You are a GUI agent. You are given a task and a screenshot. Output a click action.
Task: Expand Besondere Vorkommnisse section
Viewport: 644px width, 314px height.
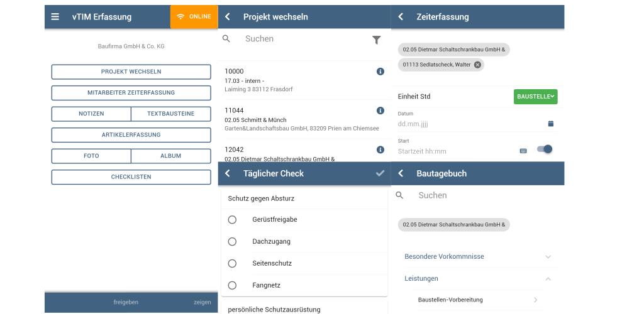pyautogui.click(x=478, y=257)
